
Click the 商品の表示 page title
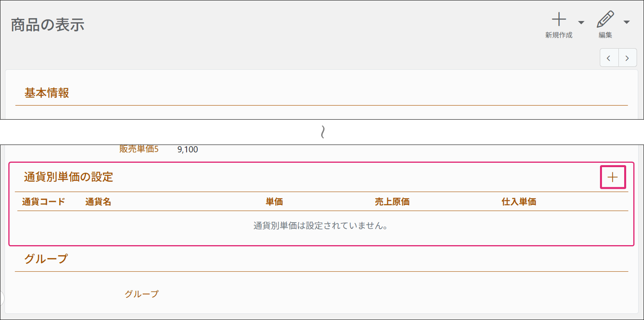(48, 25)
